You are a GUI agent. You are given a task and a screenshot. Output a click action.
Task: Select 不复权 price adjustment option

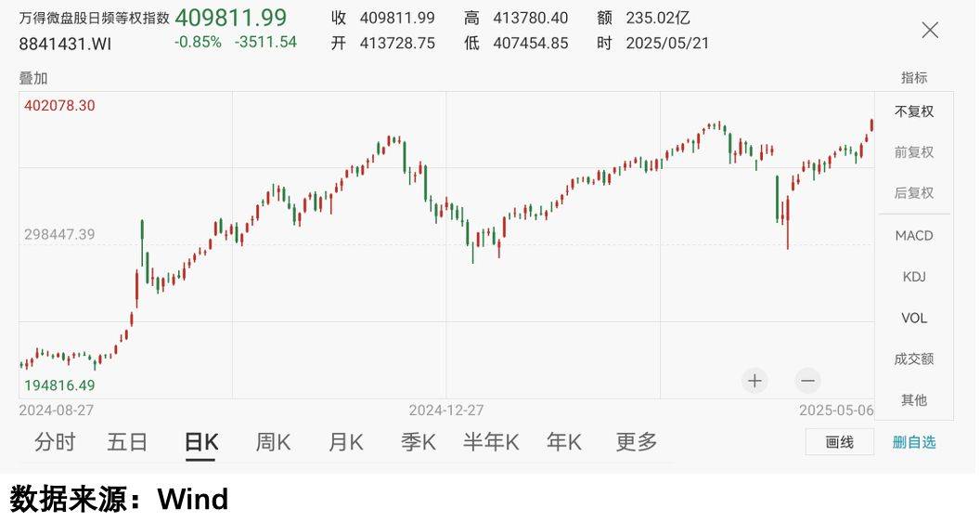pos(914,111)
